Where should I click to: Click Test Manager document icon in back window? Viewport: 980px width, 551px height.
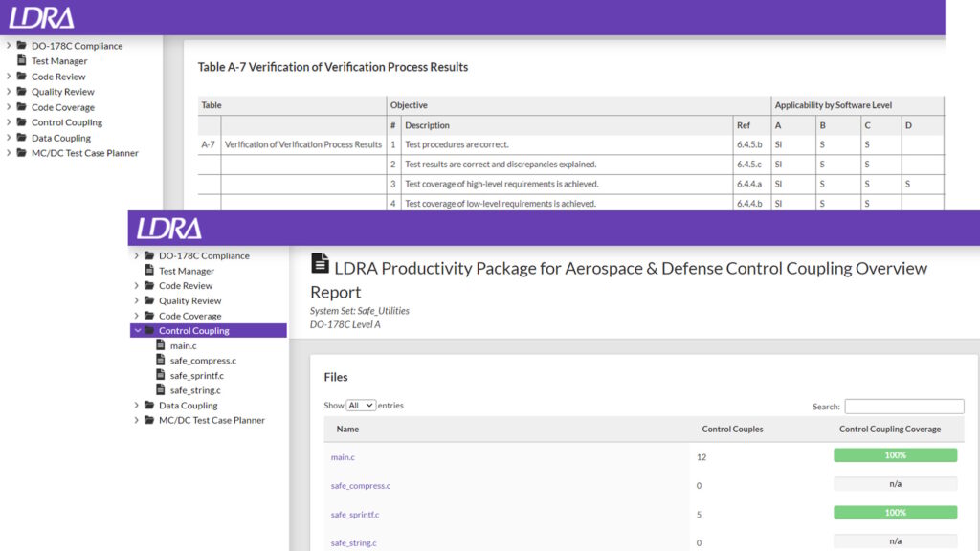point(22,60)
